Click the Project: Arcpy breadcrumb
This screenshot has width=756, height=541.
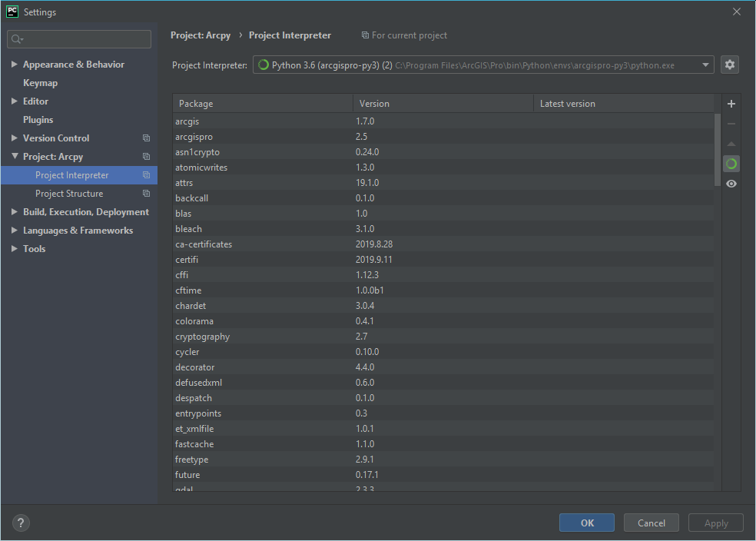[x=201, y=35]
